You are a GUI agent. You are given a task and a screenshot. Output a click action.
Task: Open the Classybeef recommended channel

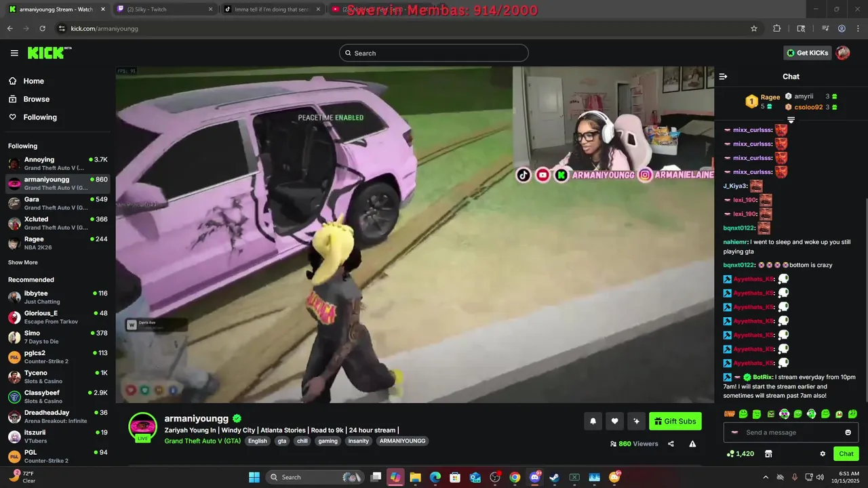[x=58, y=396]
